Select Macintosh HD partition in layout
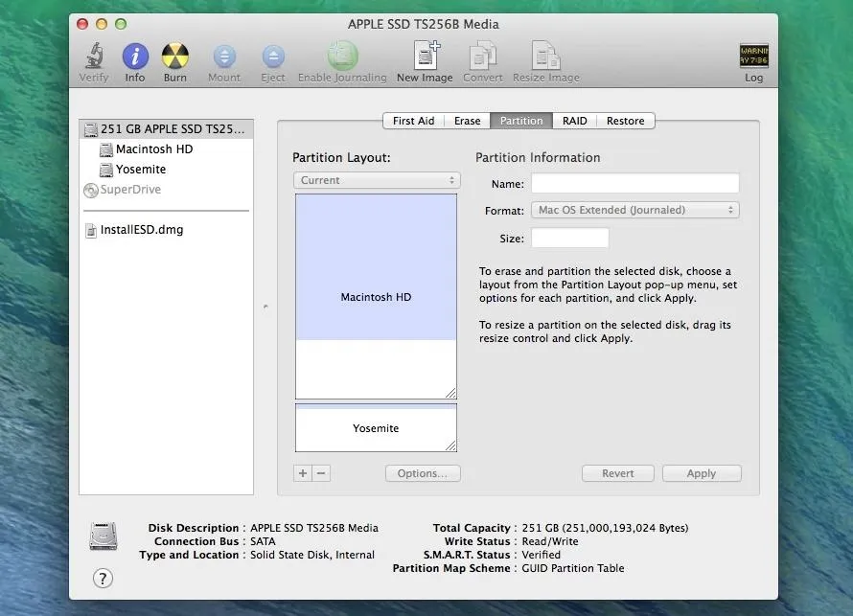 [x=376, y=296]
